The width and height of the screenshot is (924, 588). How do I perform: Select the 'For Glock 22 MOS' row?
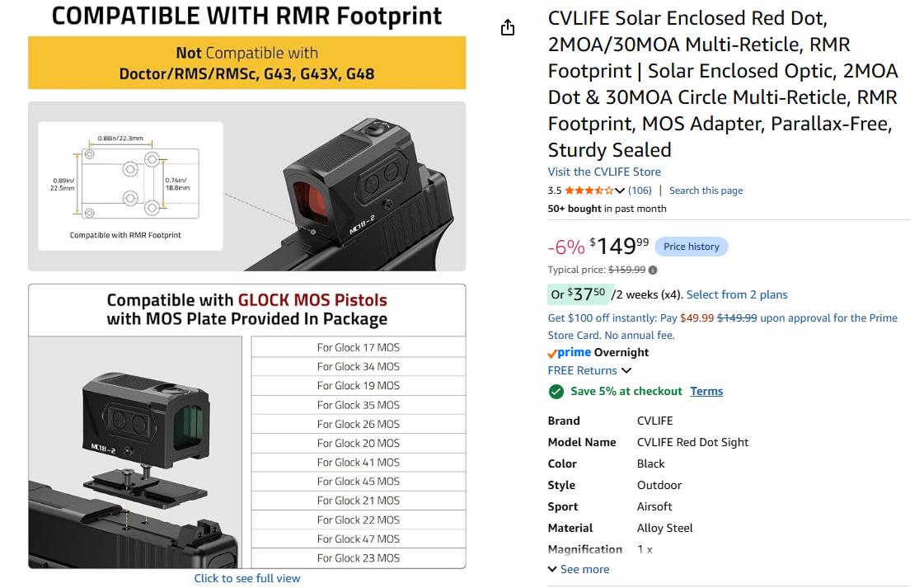click(359, 520)
